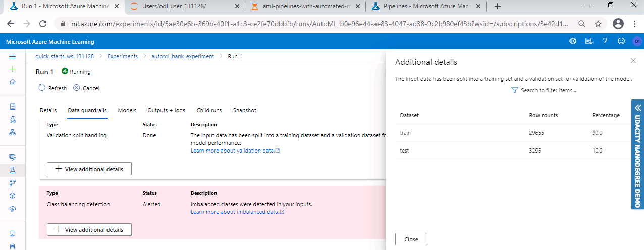Open Pipelines icon in sidebar

[x=13, y=183]
